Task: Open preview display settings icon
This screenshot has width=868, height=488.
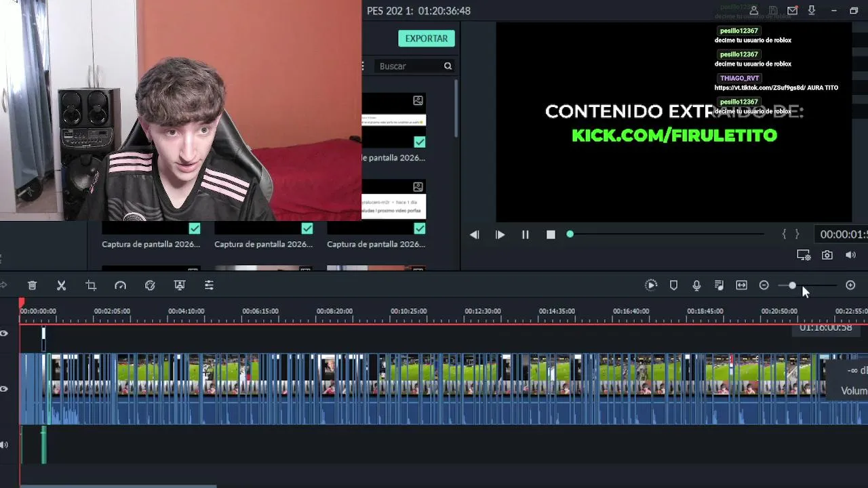Action: coord(804,255)
